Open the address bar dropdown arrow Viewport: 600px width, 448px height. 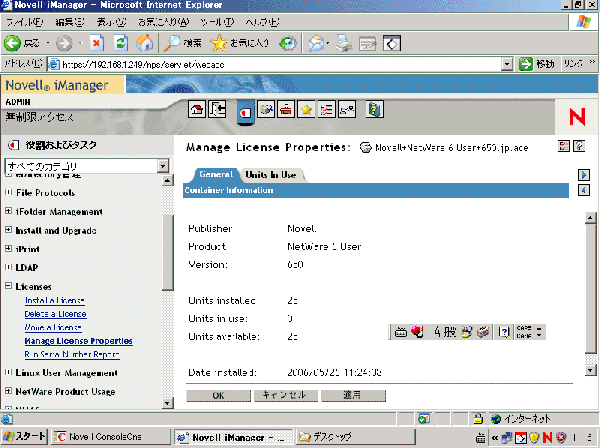tap(507, 64)
